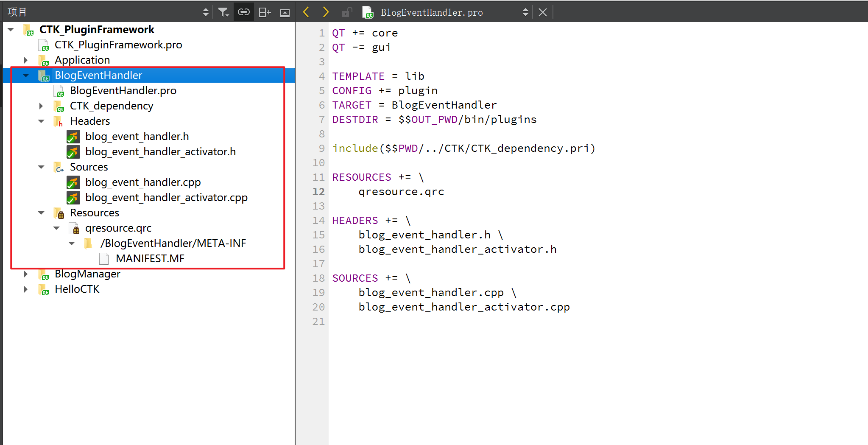Click the Headers folder icon

(x=59, y=121)
